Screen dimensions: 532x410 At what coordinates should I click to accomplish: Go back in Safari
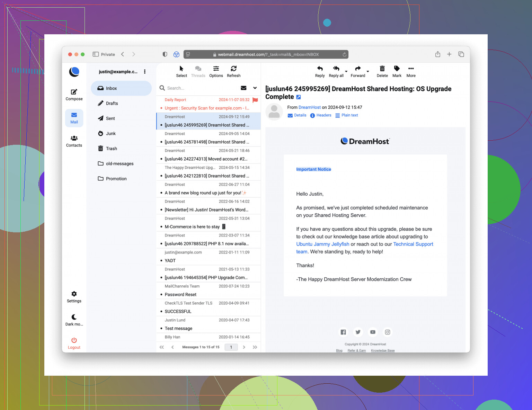coord(123,54)
